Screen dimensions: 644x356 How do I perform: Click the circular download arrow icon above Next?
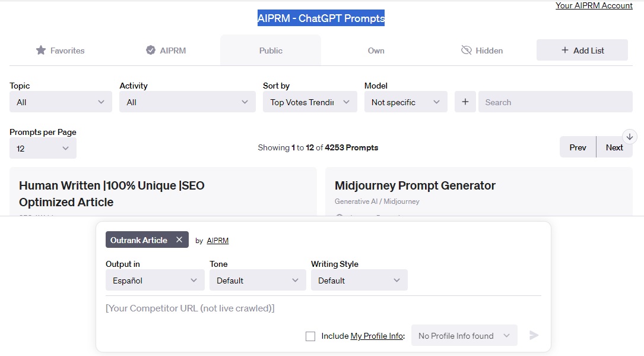pos(629,136)
